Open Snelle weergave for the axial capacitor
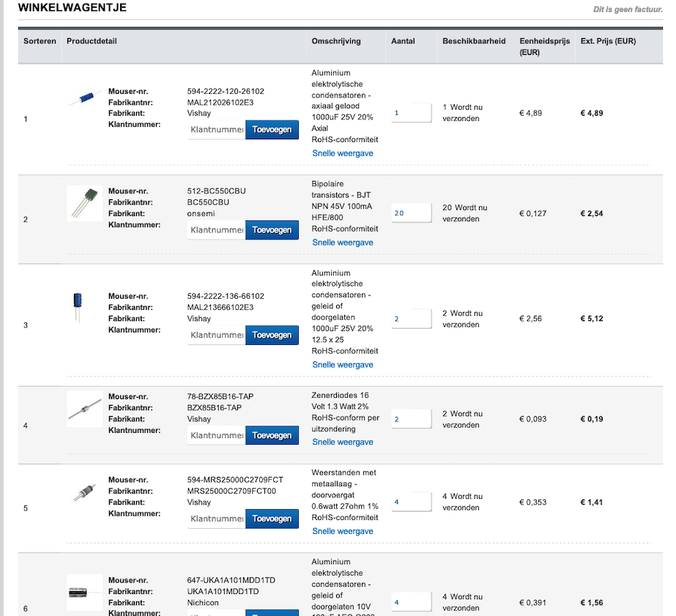 click(x=343, y=153)
